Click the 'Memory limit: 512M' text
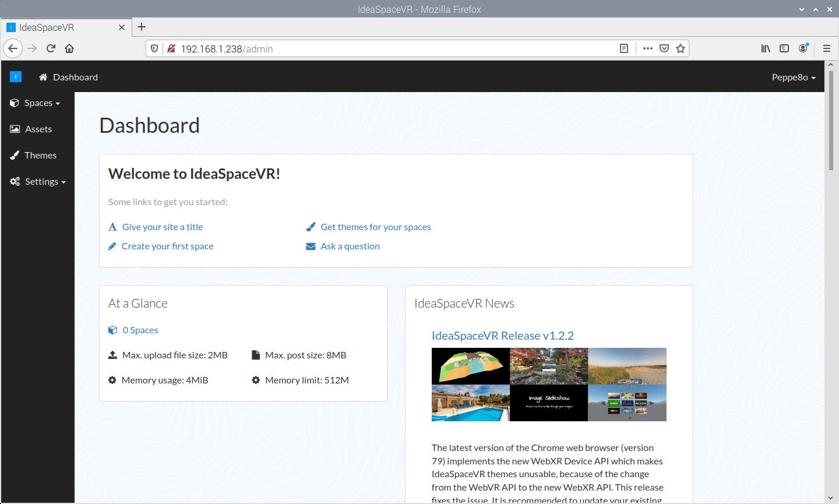The image size is (839, 504). (x=307, y=380)
